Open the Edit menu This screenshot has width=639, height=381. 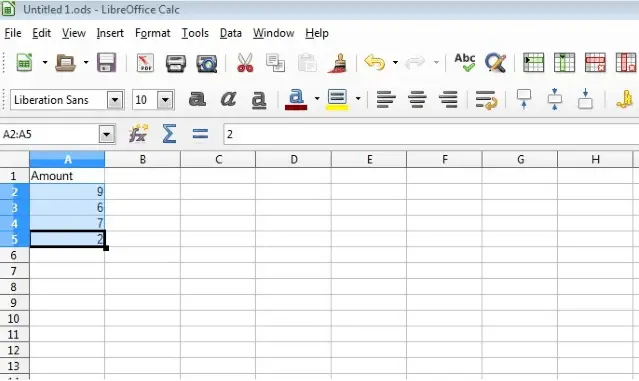42,33
